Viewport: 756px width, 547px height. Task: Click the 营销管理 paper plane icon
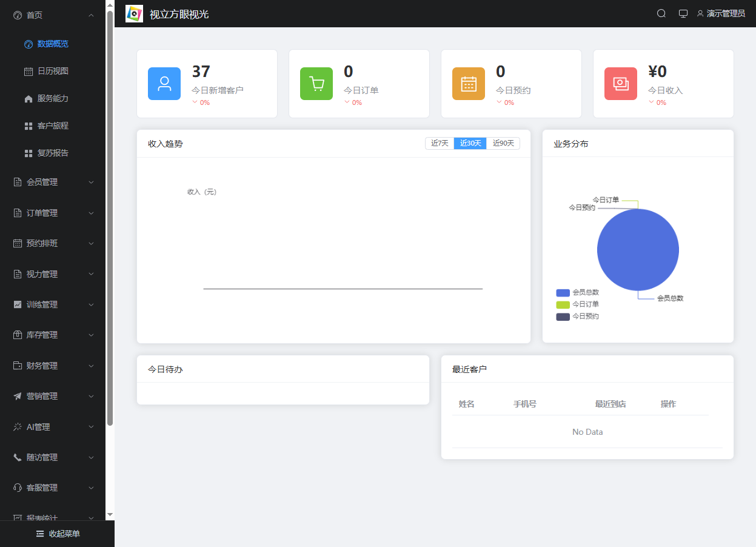[x=18, y=396]
